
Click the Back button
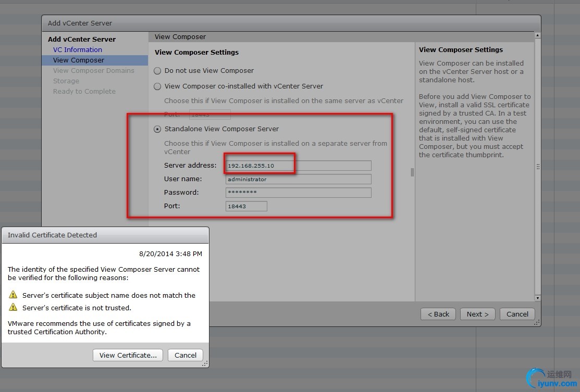438,314
